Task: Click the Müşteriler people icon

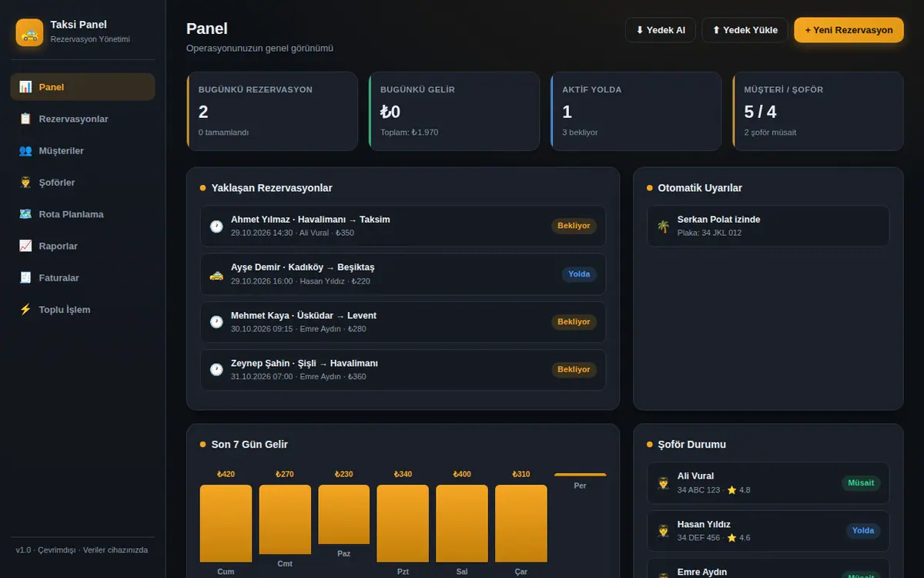Action: tap(25, 150)
